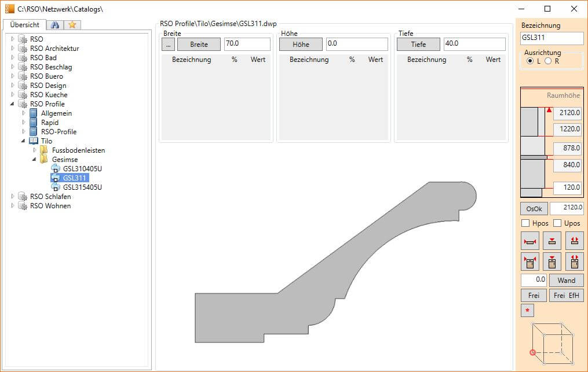Click the Fussbodenleisten folder icon
588x372 pixels.
tap(45, 150)
